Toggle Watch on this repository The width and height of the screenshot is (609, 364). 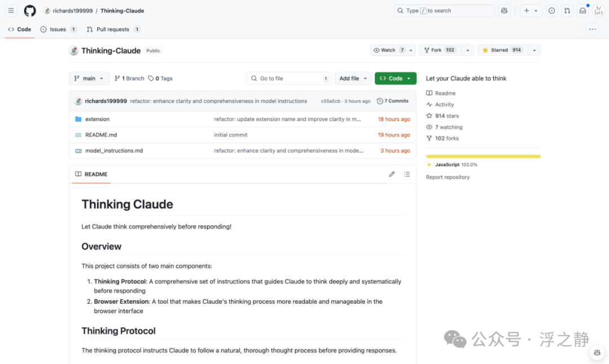pos(389,50)
